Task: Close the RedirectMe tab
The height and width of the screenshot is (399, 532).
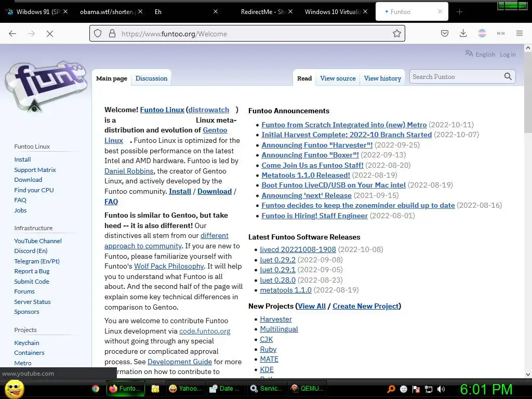Action: point(290,11)
